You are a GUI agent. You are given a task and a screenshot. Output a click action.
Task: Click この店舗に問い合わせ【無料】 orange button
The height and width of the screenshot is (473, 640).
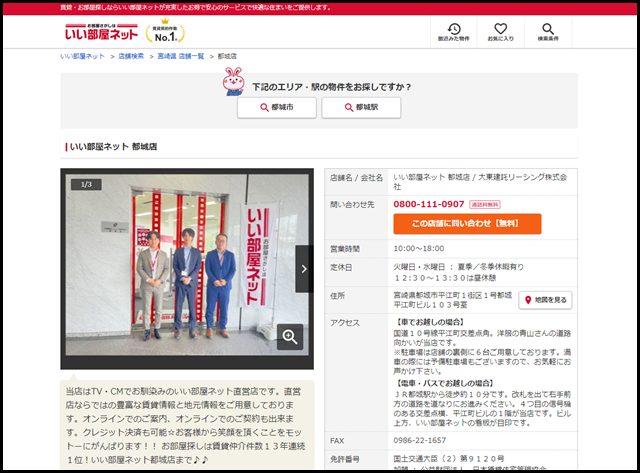[x=467, y=224]
